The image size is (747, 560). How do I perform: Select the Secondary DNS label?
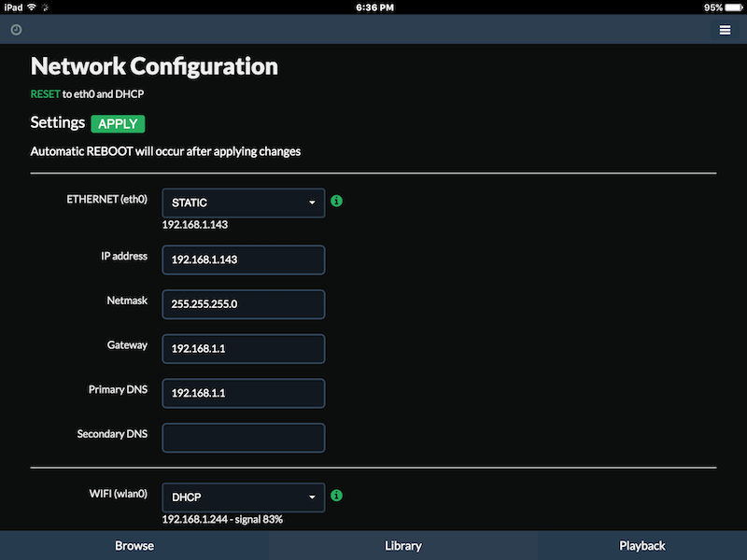(x=112, y=434)
